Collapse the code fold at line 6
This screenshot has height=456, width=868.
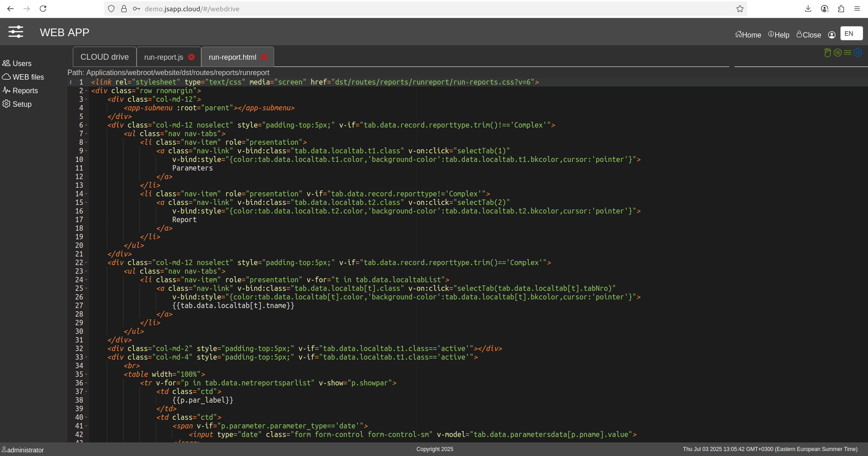click(x=86, y=125)
